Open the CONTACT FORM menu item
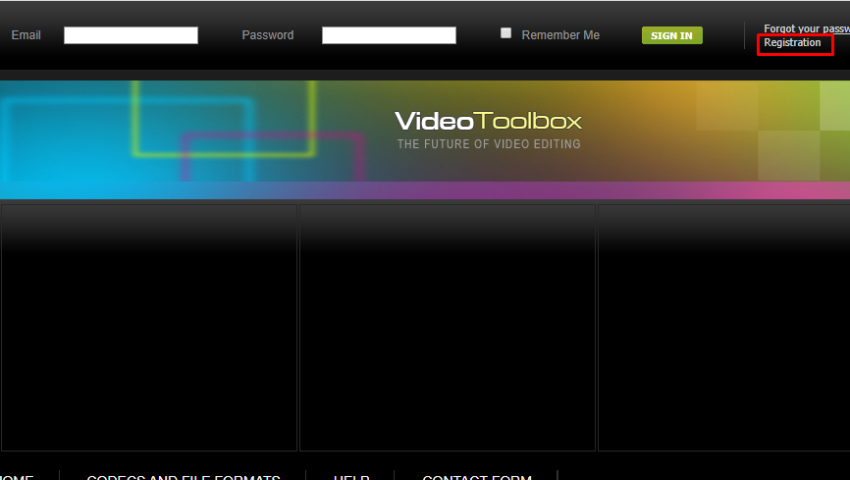850x480 pixels. 476,477
